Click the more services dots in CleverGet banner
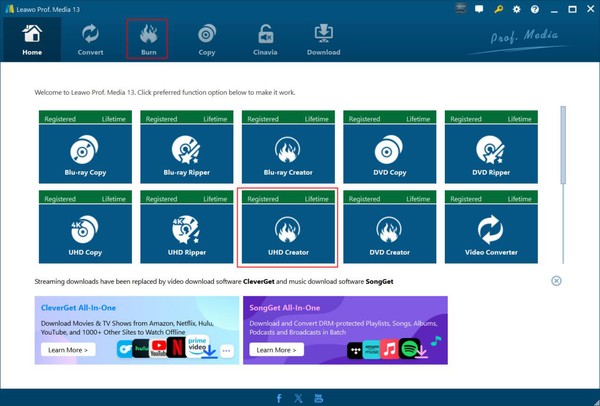The image size is (600, 406). pos(227,351)
